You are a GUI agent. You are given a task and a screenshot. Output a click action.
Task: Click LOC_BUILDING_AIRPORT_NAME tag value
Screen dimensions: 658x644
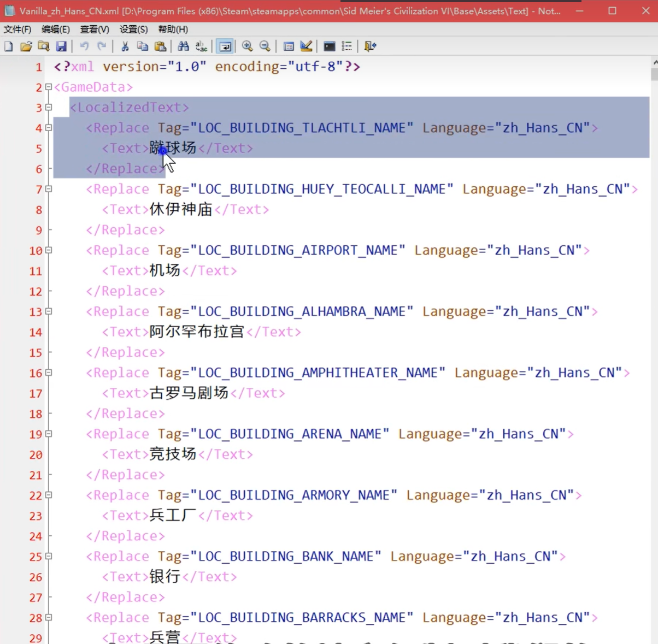(x=298, y=250)
